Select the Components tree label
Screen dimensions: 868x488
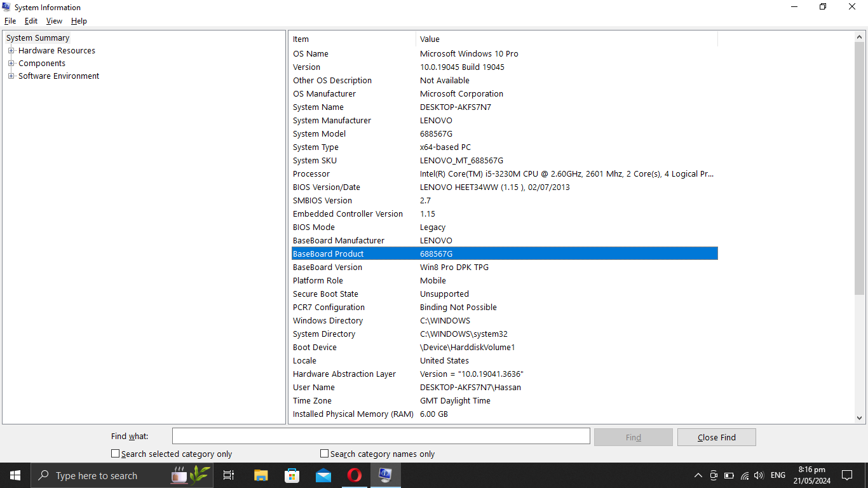tap(42, 64)
